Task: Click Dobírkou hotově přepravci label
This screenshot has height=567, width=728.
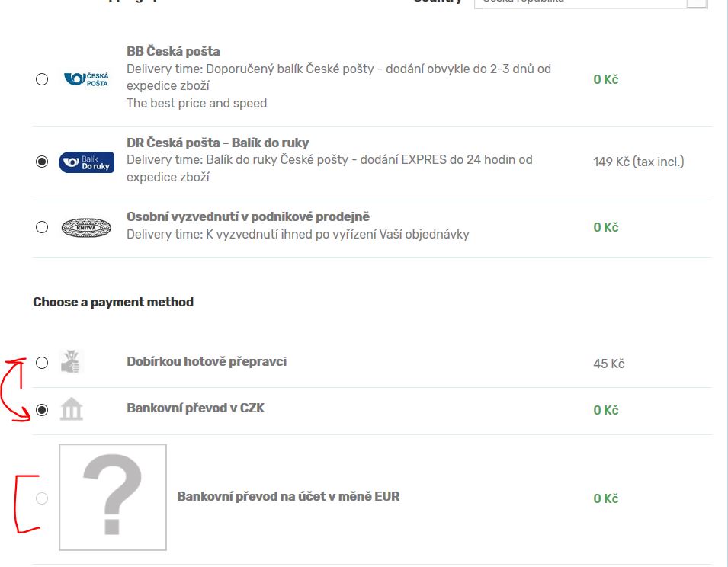Action: [x=207, y=362]
